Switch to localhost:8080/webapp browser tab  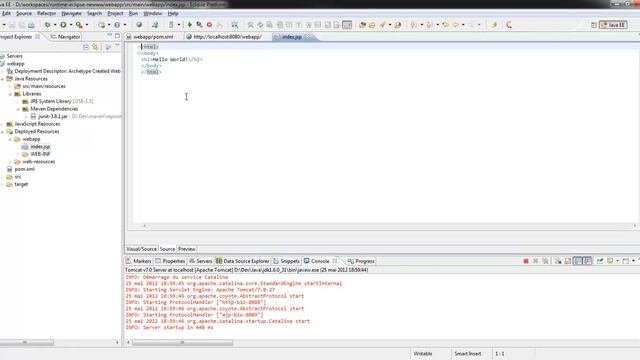point(227,37)
